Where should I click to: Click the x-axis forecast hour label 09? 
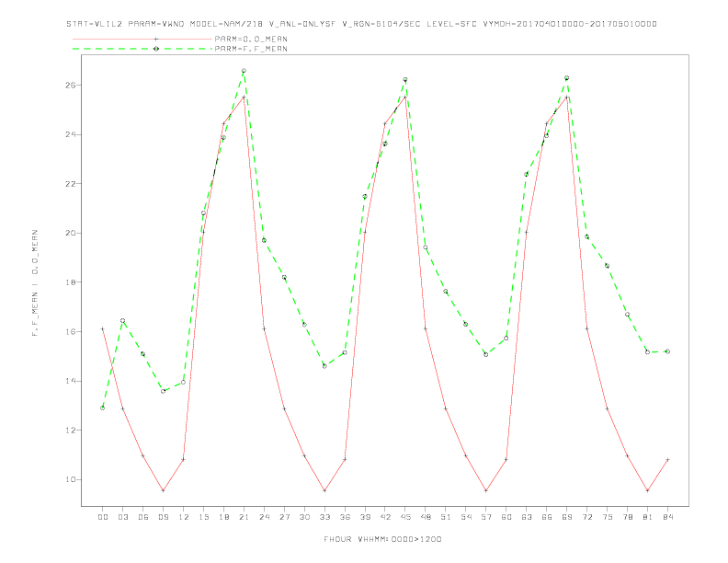tap(164, 517)
